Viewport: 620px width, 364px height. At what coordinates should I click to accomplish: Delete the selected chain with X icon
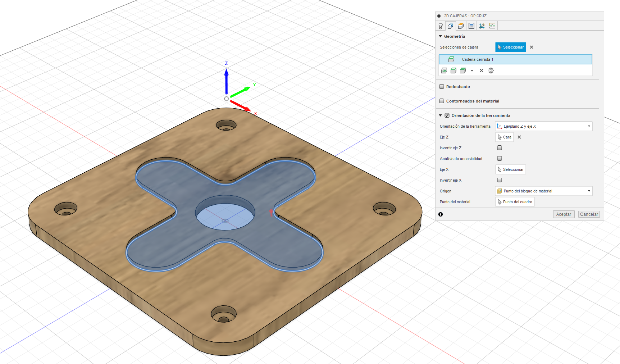pos(482,70)
